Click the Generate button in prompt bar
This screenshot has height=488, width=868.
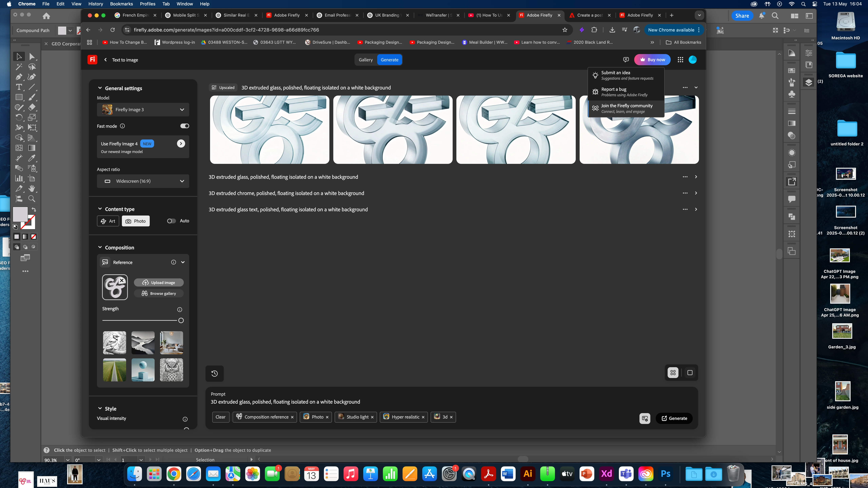coord(674,418)
